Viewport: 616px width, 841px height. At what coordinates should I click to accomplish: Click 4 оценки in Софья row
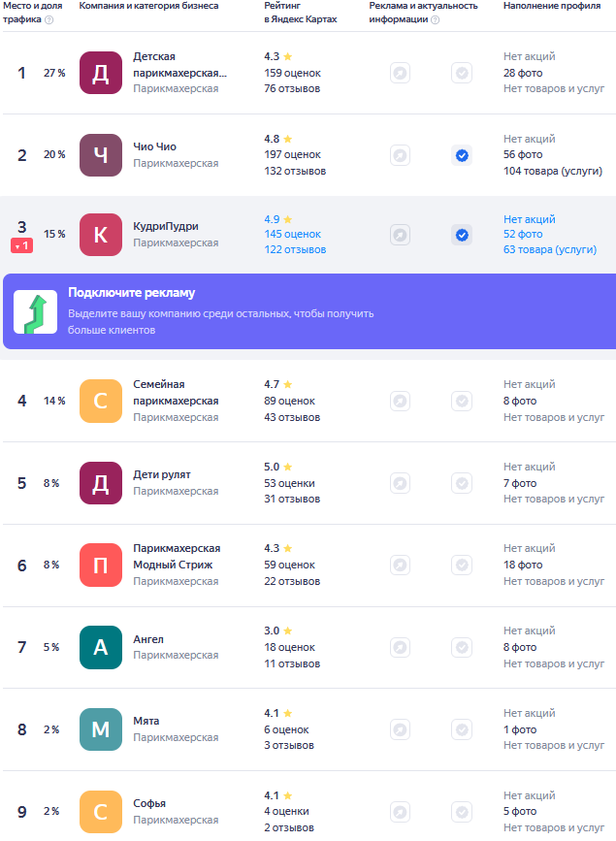286,812
